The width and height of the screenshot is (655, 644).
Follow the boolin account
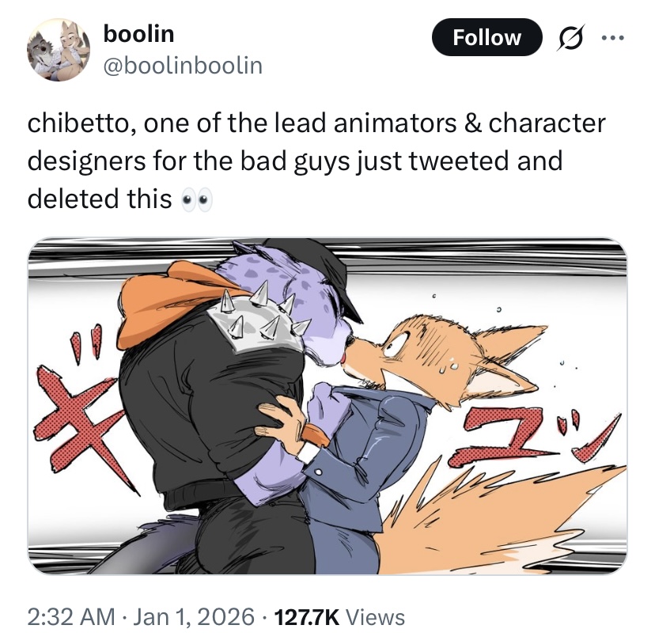(487, 37)
